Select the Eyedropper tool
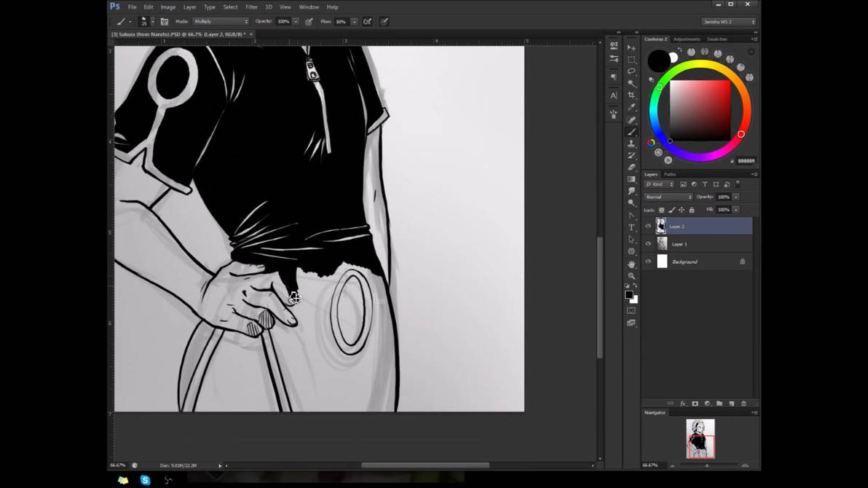 pos(631,108)
